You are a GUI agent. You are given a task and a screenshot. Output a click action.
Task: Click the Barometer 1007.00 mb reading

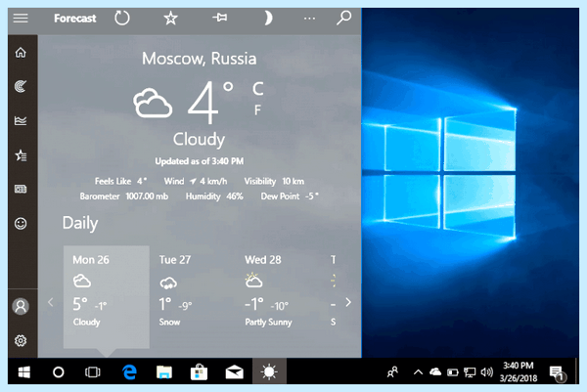[x=124, y=196]
